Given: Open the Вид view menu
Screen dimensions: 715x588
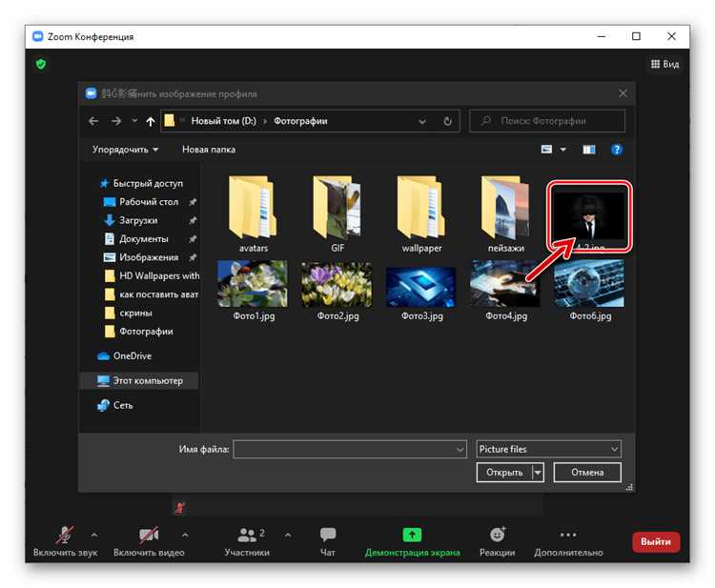Looking at the screenshot, I should point(664,64).
